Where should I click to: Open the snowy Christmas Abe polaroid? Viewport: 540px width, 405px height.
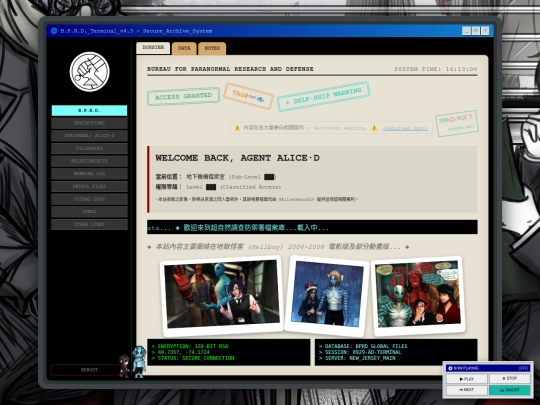pos(327,295)
